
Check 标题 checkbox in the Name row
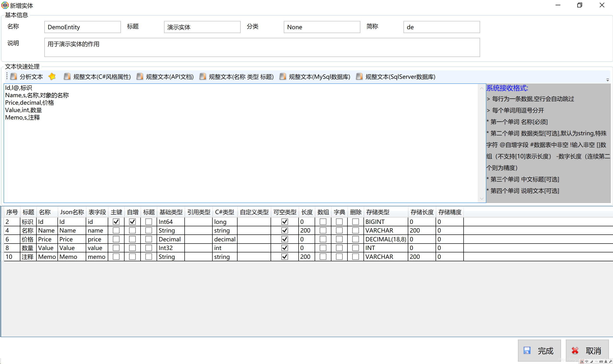coord(149,230)
